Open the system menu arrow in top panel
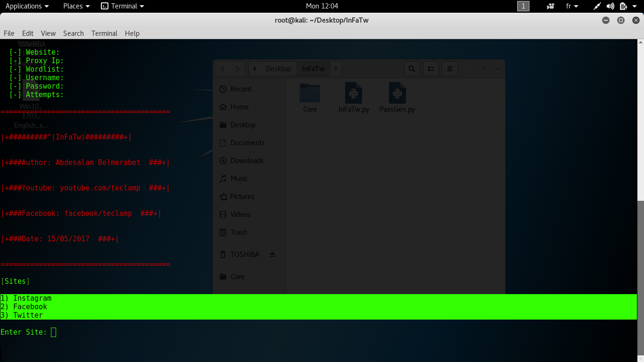 click(635, 6)
